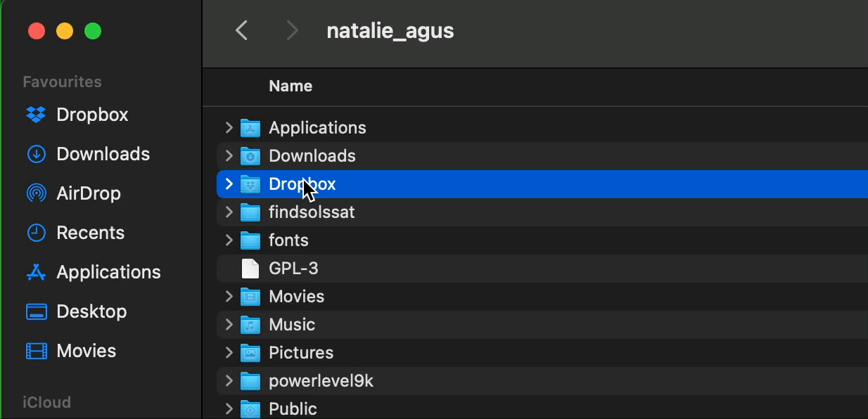The image size is (868, 419).
Task: Select the AirDrop sidebar icon
Action: click(36, 193)
